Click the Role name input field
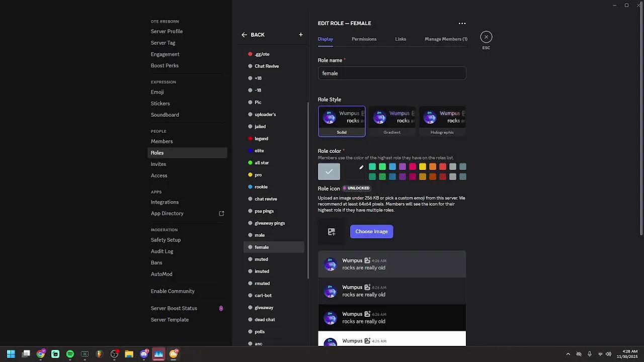The height and width of the screenshot is (362, 644). coord(392,73)
